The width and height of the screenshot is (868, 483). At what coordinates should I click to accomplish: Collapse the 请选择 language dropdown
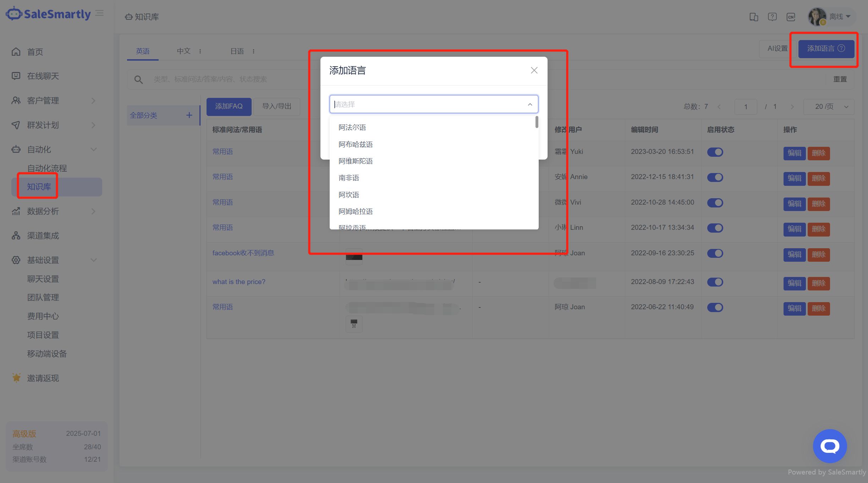tap(529, 104)
